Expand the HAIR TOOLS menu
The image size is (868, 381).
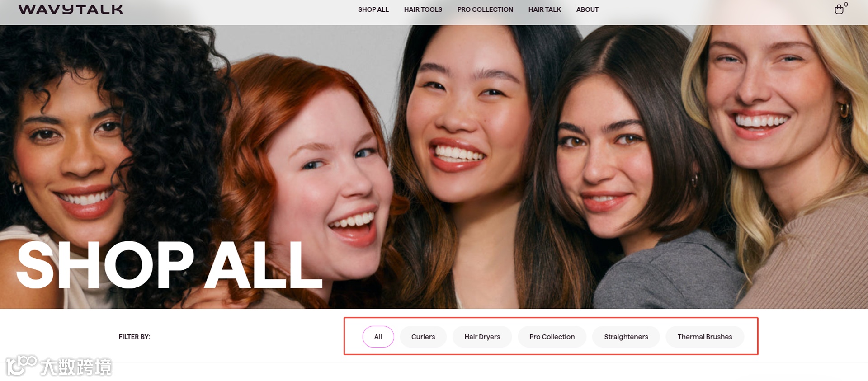click(423, 9)
